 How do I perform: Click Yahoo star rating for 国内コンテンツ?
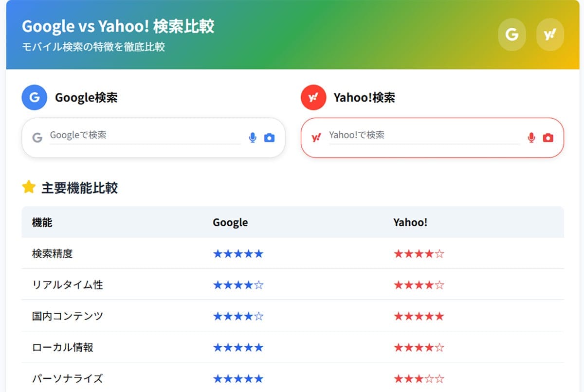click(419, 316)
